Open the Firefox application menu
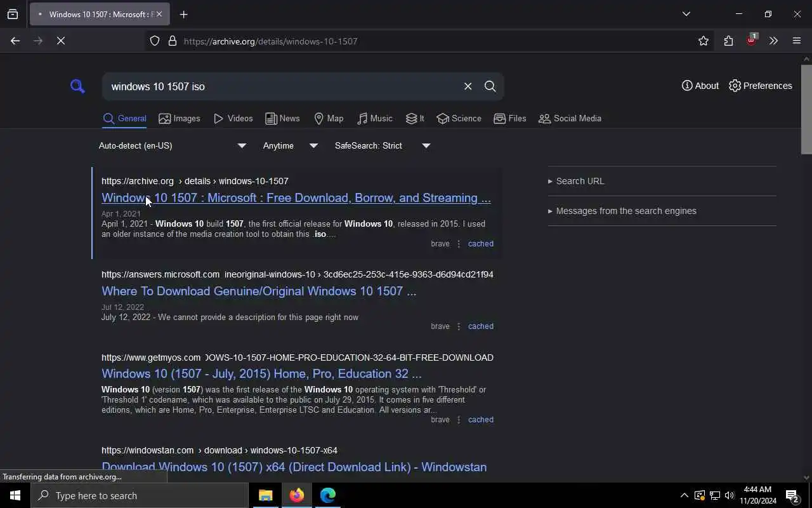This screenshot has height=508, width=812. tap(797, 41)
